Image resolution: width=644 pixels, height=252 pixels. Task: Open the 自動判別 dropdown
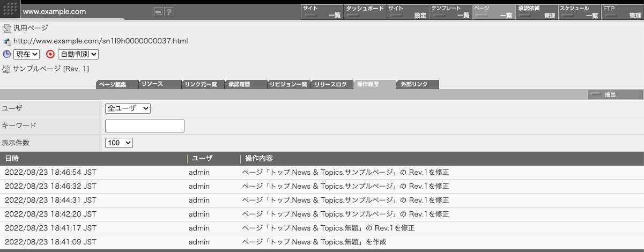click(78, 54)
